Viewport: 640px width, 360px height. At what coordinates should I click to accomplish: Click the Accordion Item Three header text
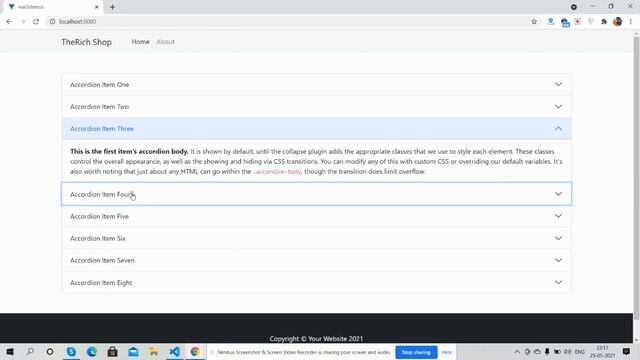click(102, 129)
